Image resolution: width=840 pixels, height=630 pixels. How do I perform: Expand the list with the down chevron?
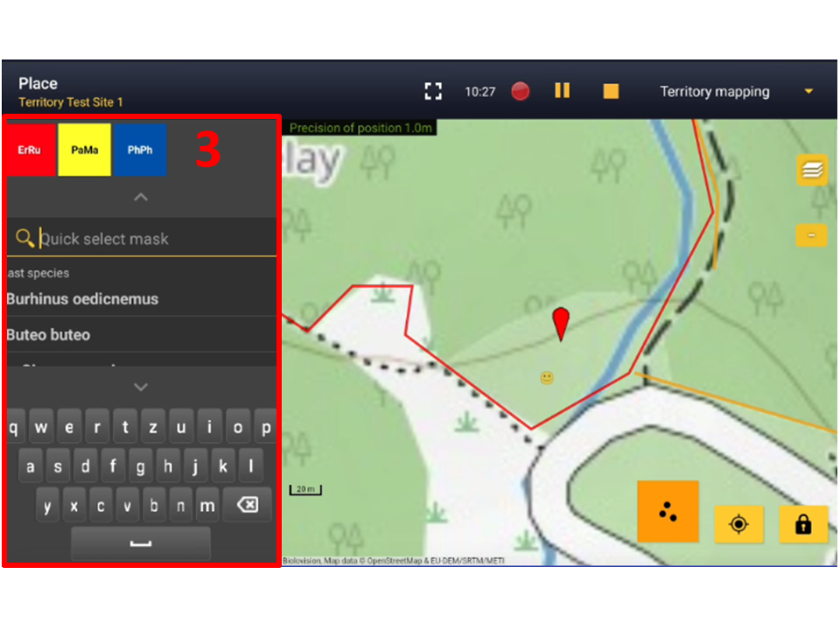[x=141, y=386]
